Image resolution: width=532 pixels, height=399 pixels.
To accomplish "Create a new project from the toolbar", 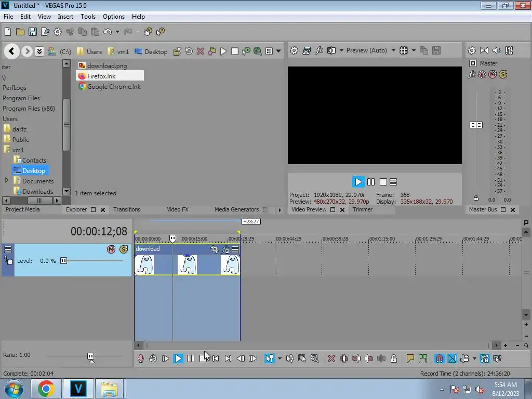I will [8, 32].
